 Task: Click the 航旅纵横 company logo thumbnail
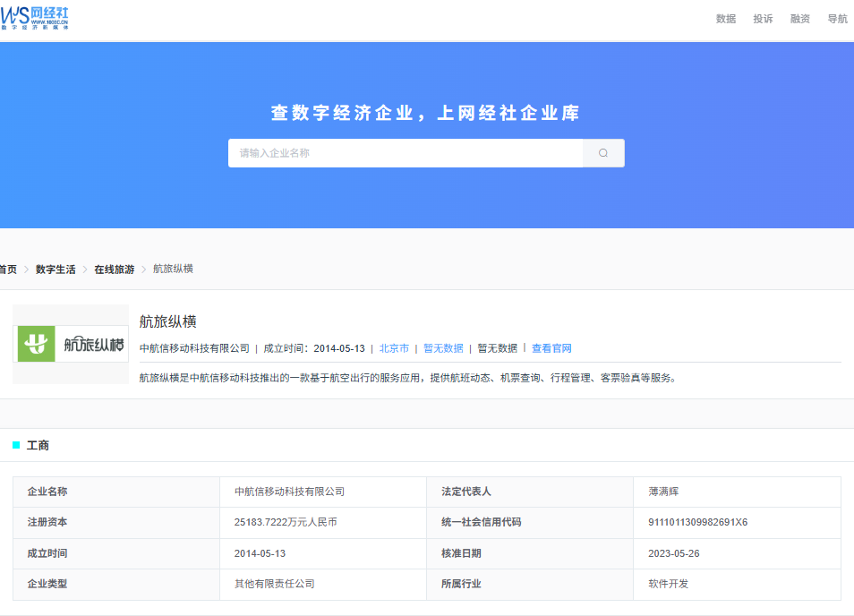[x=71, y=344]
